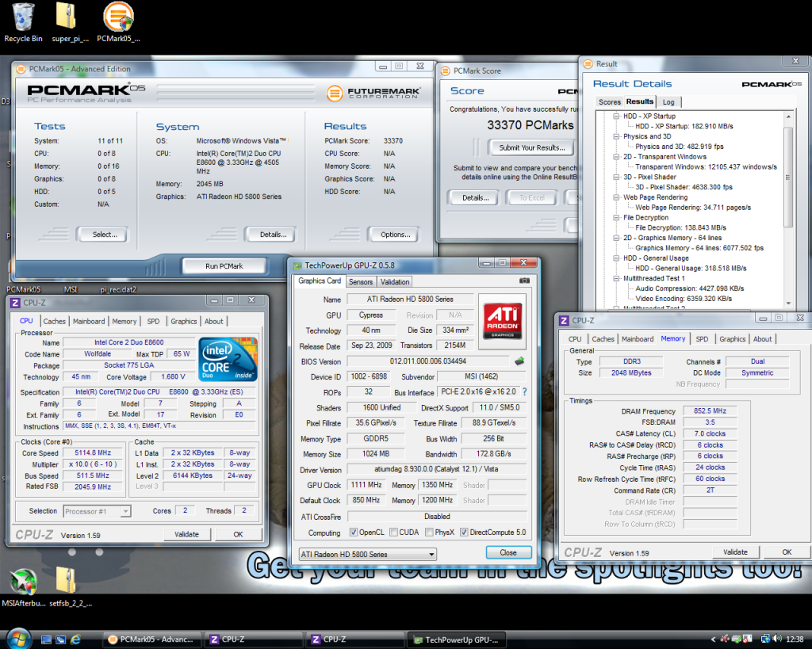
Task: Open the ATI Radeon HD 5800 Series dropdown
Action: [368, 554]
